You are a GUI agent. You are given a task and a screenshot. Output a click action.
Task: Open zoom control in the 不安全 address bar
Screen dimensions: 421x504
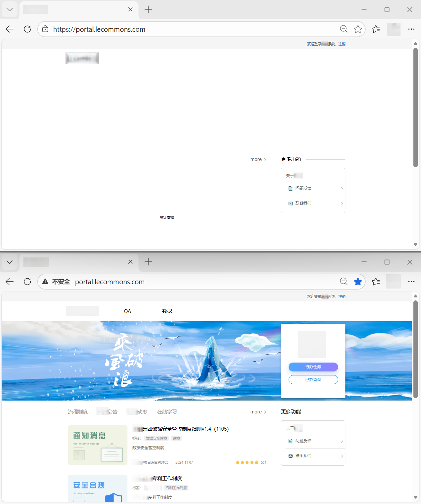point(343,282)
